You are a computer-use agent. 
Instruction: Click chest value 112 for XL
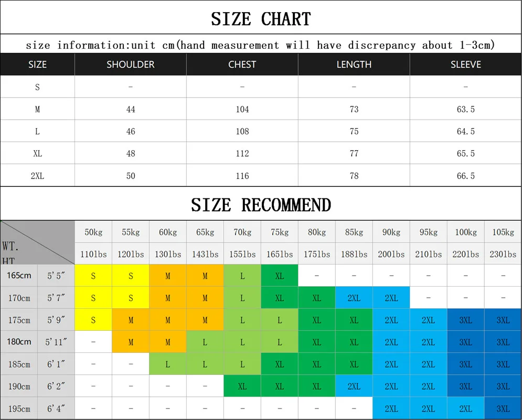[242, 153]
